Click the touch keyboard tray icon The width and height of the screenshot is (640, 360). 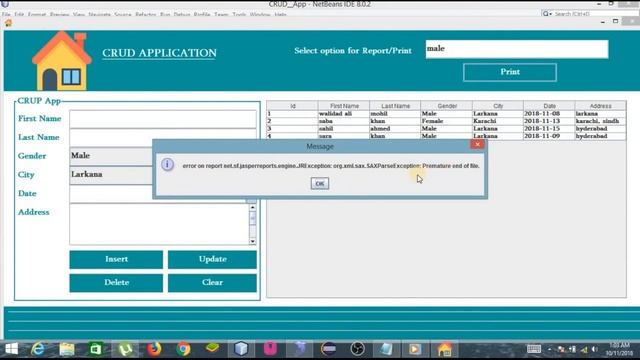click(533, 349)
